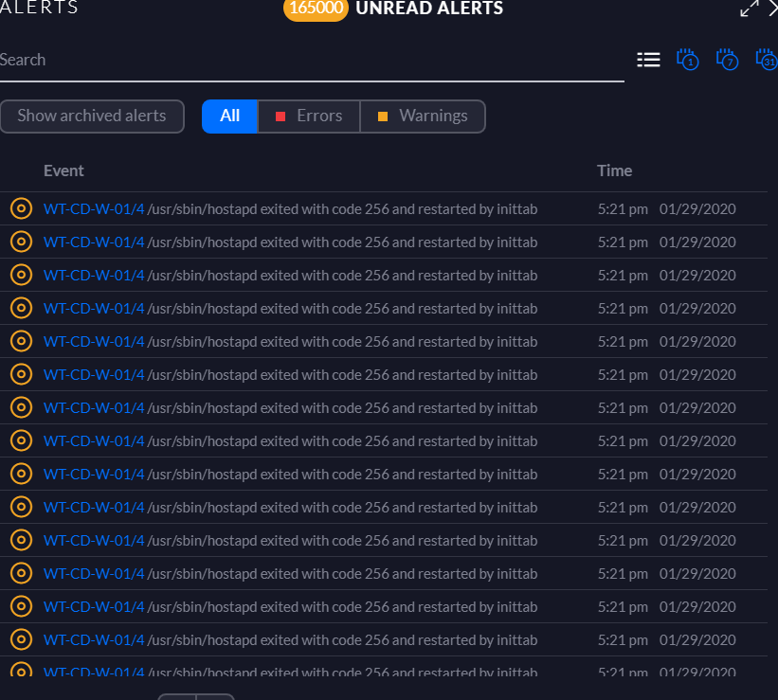Select the All alerts filter
The height and width of the screenshot is (700, 778).
[229, 117]
